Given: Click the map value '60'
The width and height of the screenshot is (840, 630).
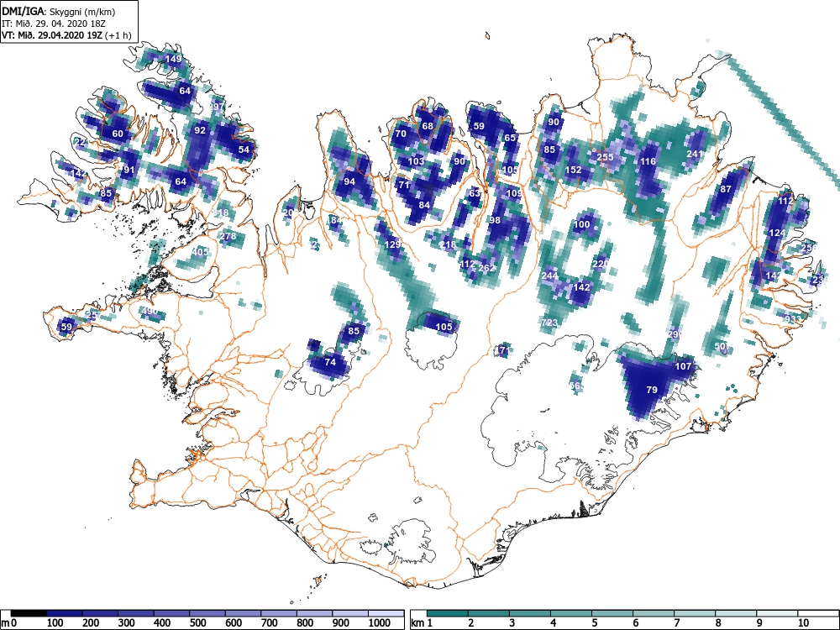Looking at the screenshot, I should [x=118, y=134].
